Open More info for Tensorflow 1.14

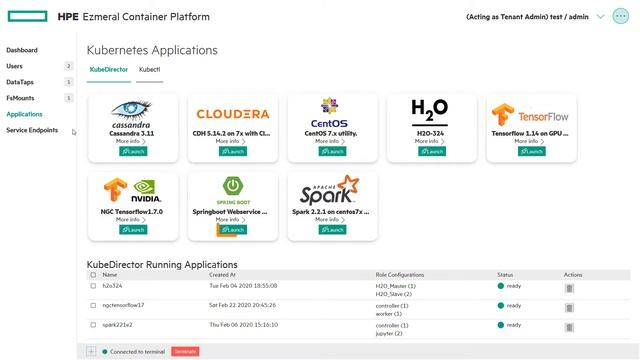click(x=529, y=141)
